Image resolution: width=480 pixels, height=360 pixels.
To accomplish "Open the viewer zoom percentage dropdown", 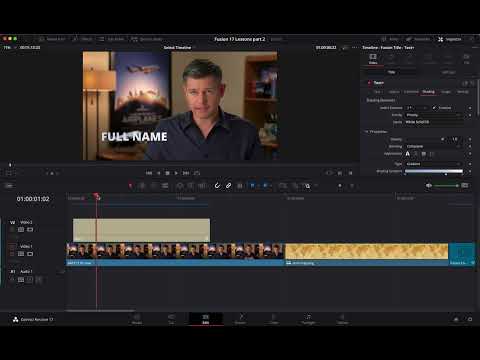I will click(9, 47).
